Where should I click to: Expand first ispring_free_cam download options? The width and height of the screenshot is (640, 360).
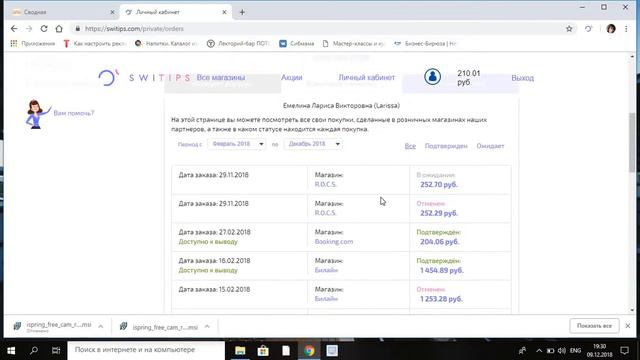(x=100, y=326)
